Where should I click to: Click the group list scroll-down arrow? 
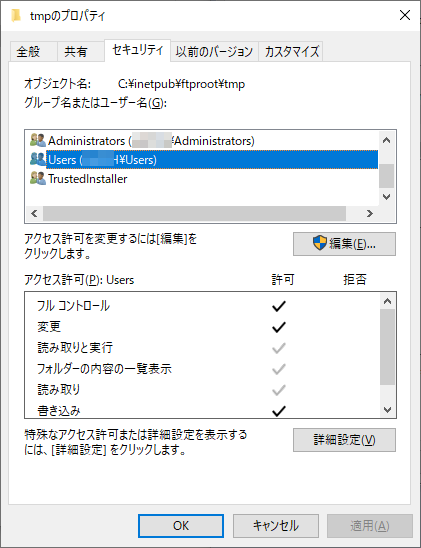[x=386, y=197]
